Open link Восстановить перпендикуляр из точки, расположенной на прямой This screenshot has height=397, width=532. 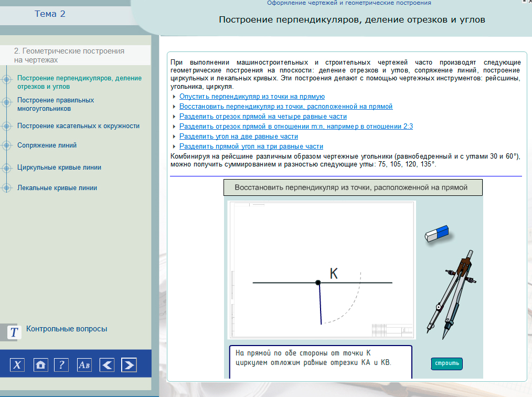tap(286, 106)
